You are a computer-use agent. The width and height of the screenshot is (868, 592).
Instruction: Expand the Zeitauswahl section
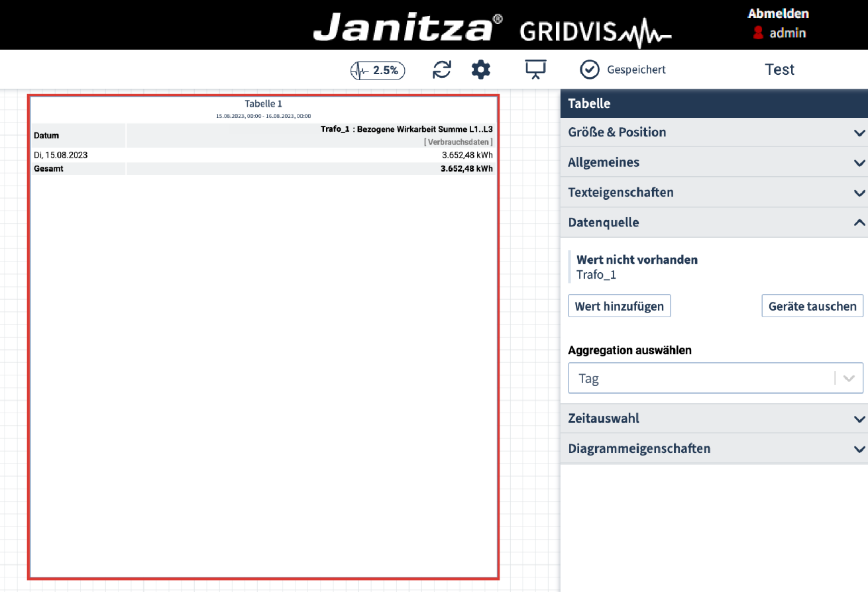click(714, 419)
